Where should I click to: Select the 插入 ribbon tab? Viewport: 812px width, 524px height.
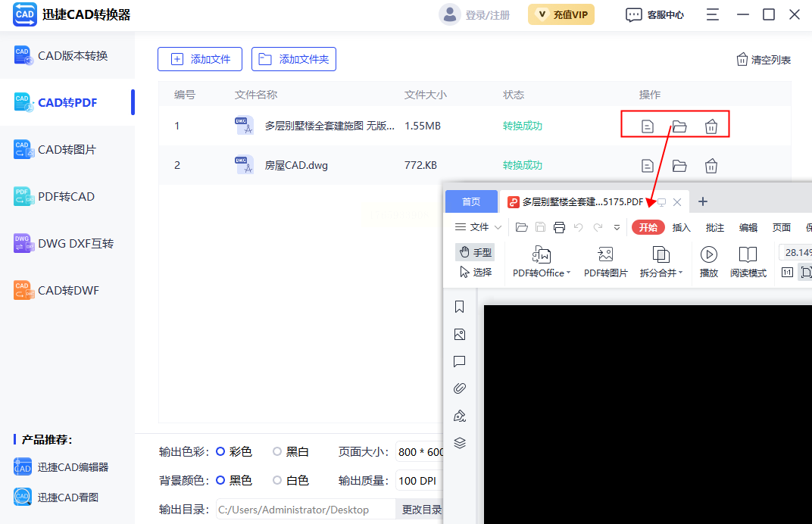click(x=681, y=227)
